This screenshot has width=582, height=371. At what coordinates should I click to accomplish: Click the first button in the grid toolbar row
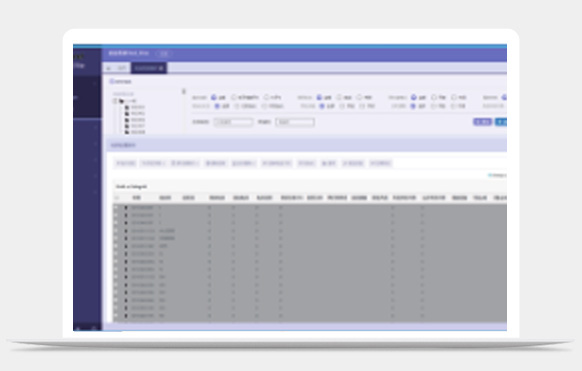(125, 163)
